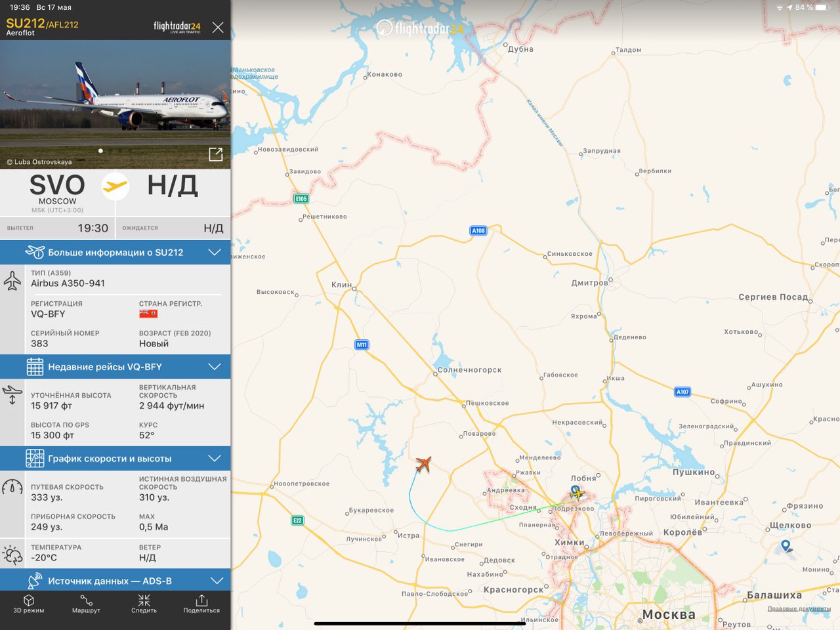Open Правовые документы link on map

click(799, 609)
